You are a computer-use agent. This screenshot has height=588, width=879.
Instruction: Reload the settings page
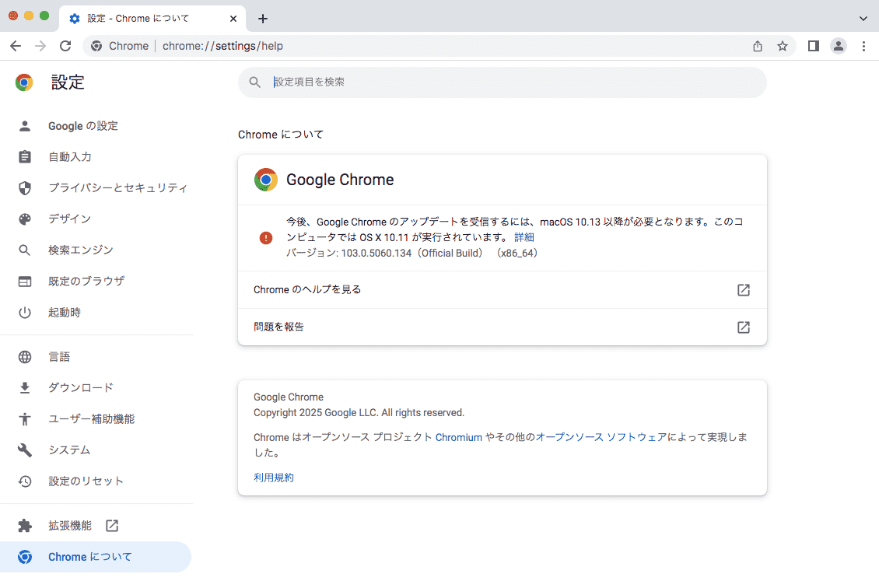pos(65,46)
